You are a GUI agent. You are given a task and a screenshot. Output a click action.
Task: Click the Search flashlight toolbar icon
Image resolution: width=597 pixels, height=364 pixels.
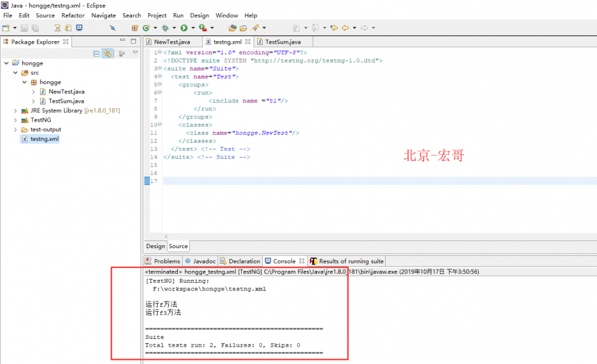(x=255, y=28)
